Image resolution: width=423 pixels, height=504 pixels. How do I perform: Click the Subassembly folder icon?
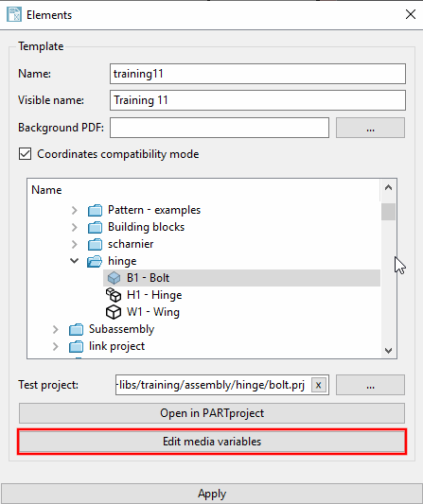77,329
